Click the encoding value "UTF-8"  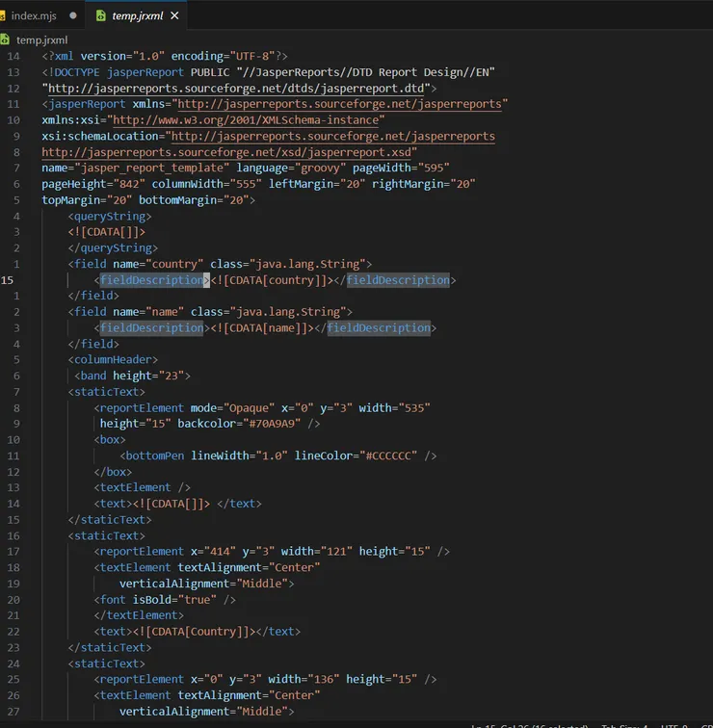[252, 56]
